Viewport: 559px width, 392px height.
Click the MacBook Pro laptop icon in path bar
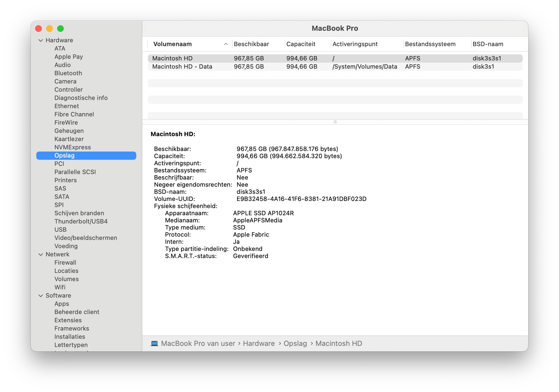point(154,343)
